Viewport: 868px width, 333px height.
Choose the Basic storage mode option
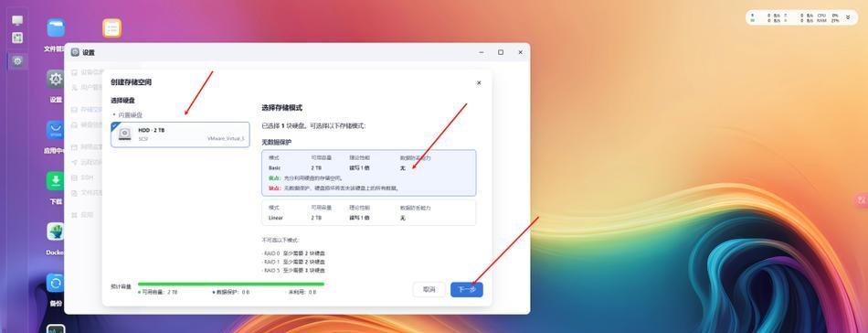point(369,173)
